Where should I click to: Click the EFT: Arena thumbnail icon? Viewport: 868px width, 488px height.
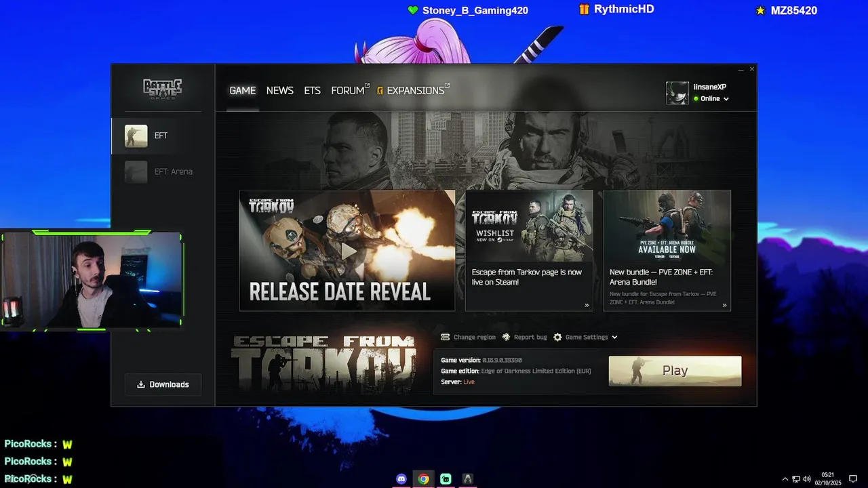[136, 171]
